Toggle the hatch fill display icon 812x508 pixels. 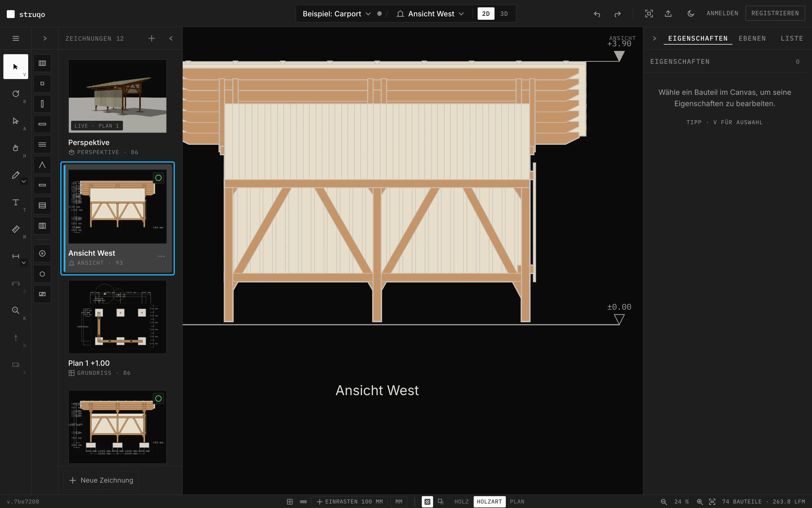point(427,502)
